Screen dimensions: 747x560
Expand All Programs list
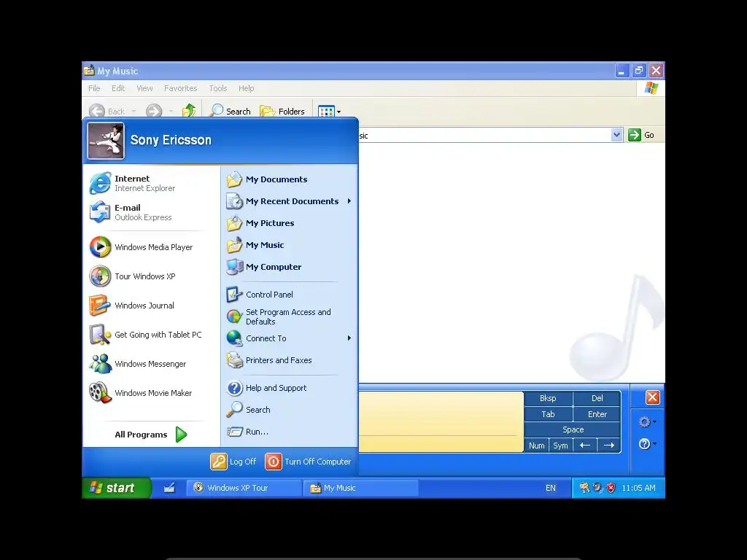coord(150,435)
